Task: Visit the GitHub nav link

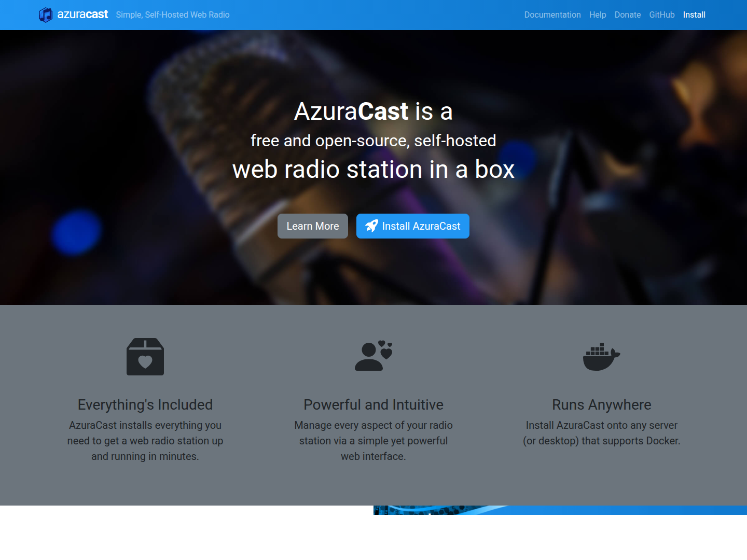Action: click(x=662, y=15)
